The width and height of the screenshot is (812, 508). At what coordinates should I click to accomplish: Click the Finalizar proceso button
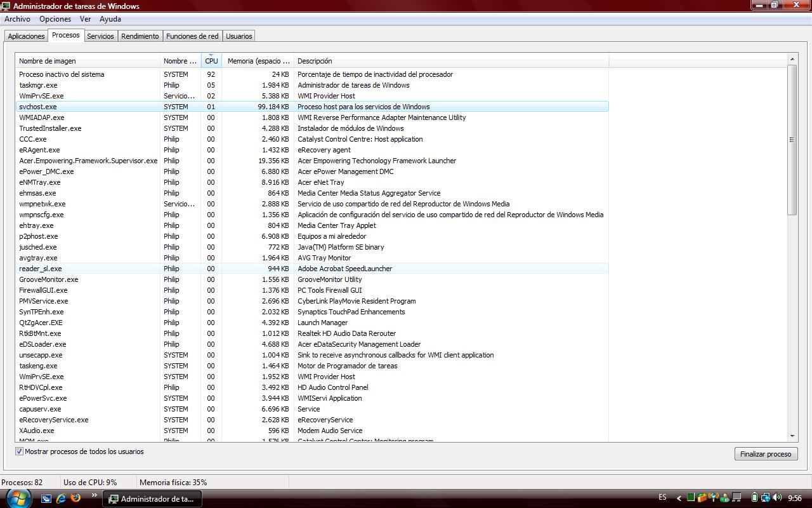click(x=766, y=453)
